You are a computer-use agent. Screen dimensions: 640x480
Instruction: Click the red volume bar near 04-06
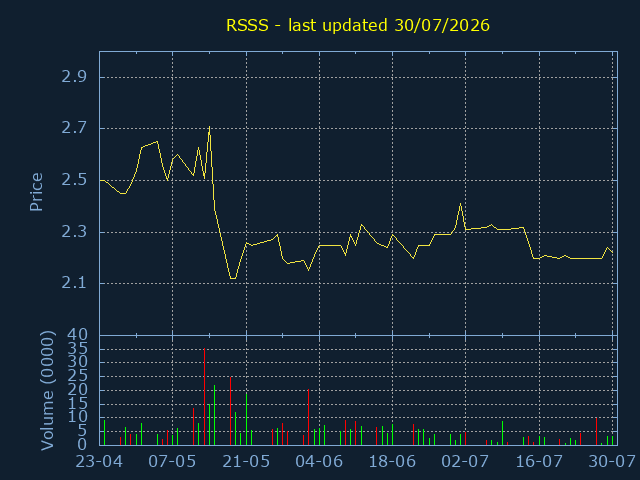pyautogui.click(x=308, y=417)
